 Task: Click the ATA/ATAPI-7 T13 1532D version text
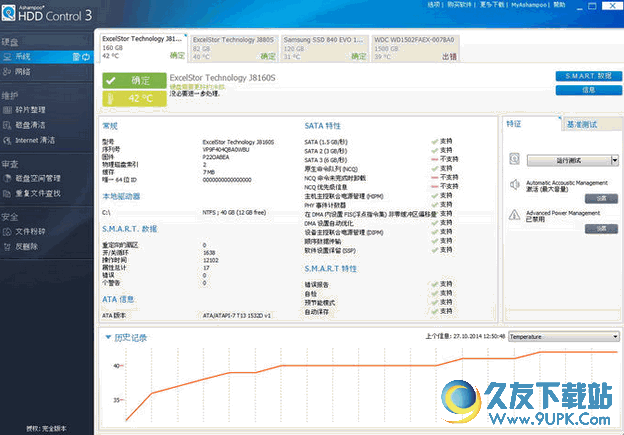click(236, 315)
